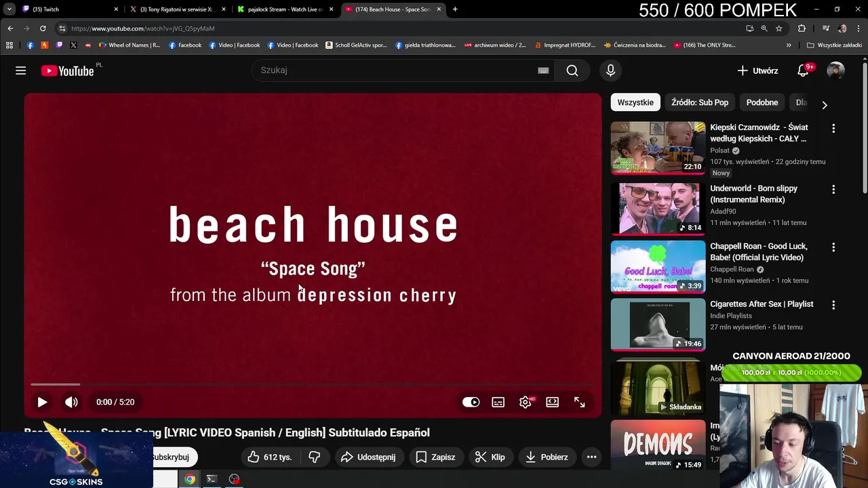
Task: Select the Źródło: Sub Pop chip
Action: (700, 102)
